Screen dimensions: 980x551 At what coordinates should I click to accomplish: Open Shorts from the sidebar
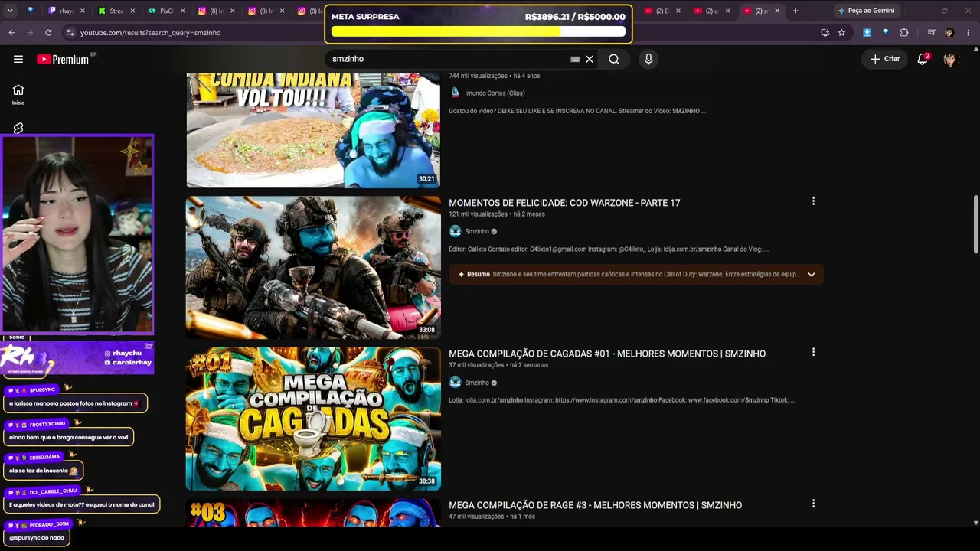[x=18, y=128]
